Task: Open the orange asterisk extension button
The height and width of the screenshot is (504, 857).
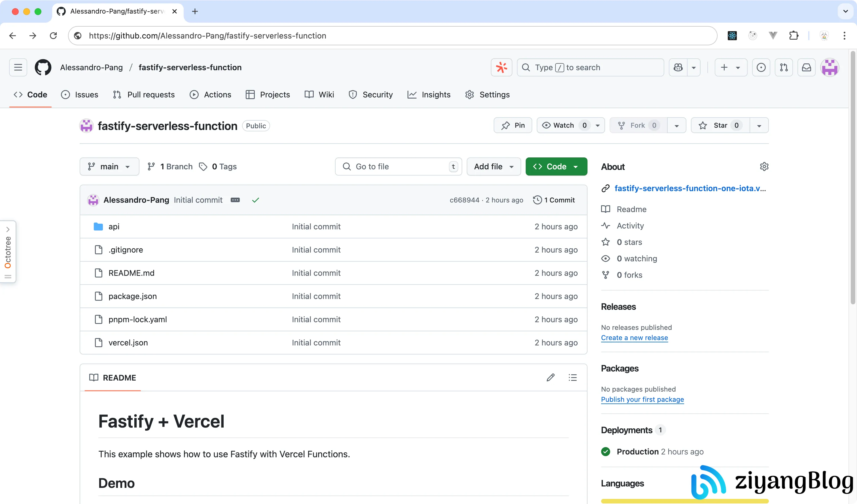Action: click(501, 67)
